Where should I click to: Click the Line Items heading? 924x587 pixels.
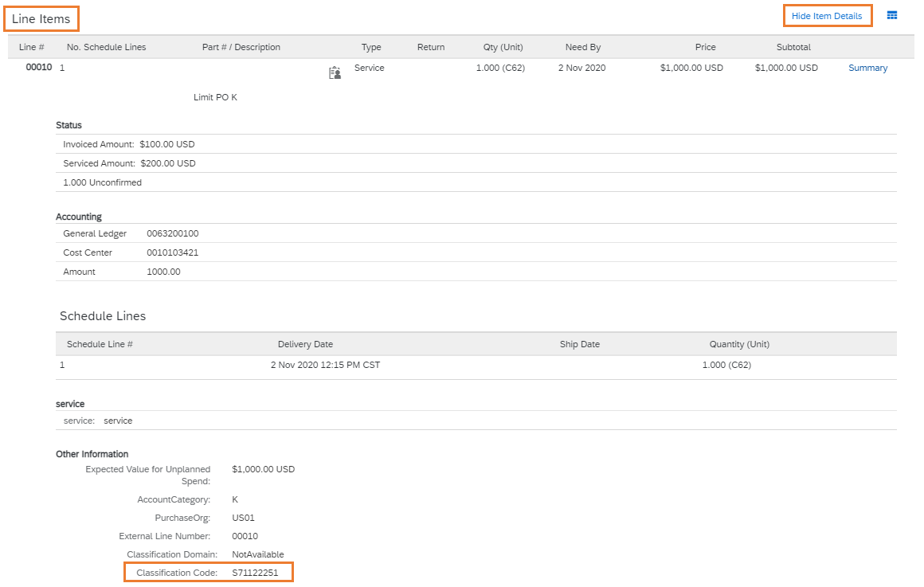[x=41, y=19]
